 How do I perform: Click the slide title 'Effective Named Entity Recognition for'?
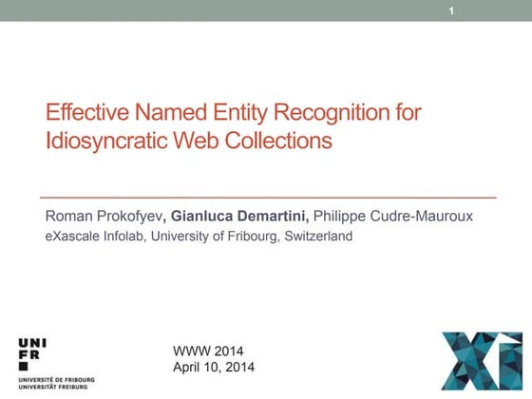[234, 113]
